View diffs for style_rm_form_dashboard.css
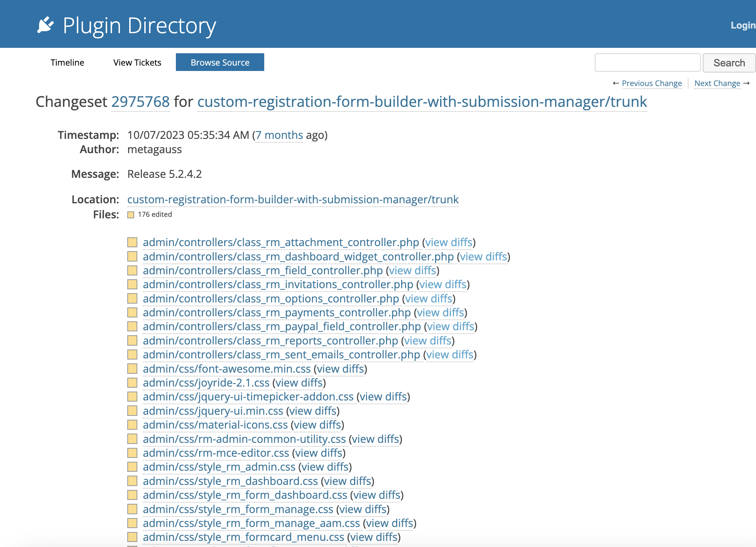 coord(377,495)
